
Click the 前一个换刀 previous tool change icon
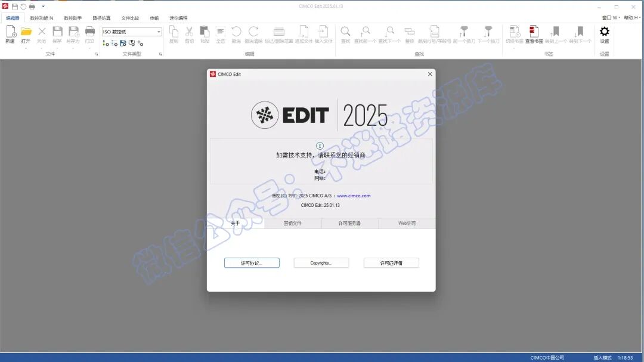pyautogui.click(x=464, y=32)
